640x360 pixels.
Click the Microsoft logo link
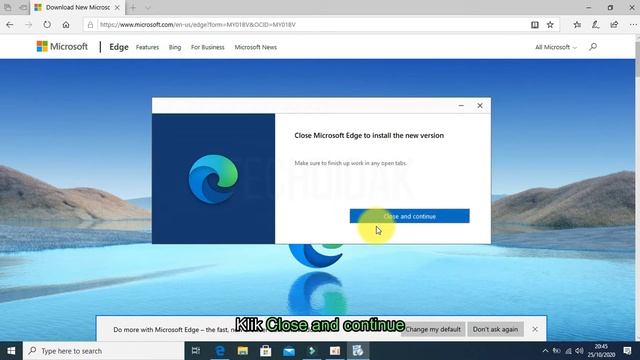pos(62,47)
